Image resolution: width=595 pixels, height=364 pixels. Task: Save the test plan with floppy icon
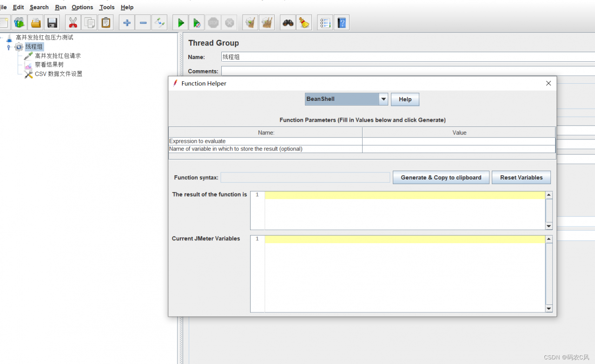[52, 22]
